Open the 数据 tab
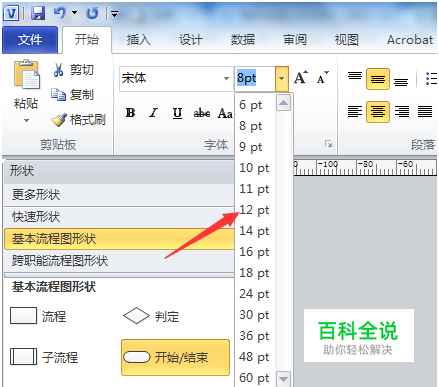 point(243,40)
